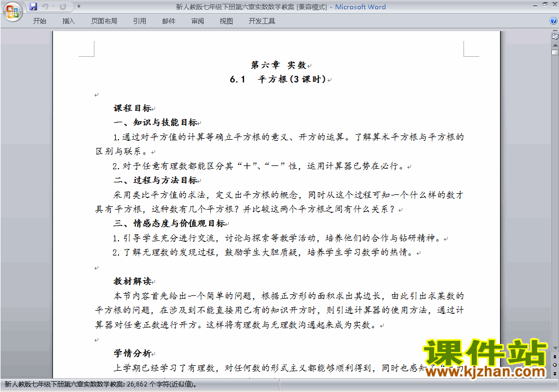Image resolution: width=559 pixels, height=392 pixels.
Task: Click the Previous Page double-arrow button
Action: (555, 357)
